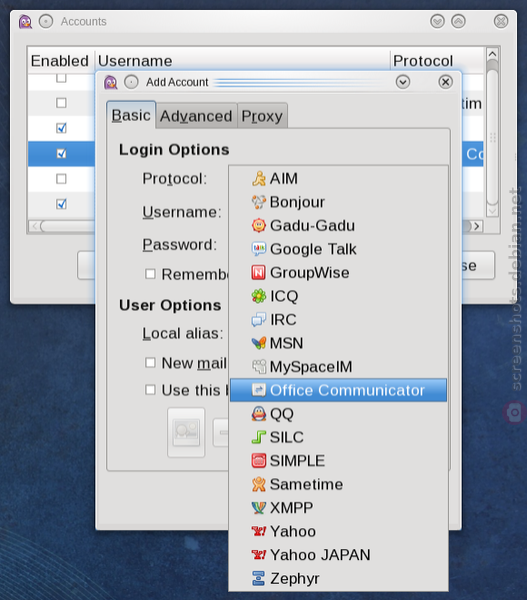Click the accounts list vertical scrollbar
Image resolution: width=527 pixels, height=600 pixels.
[493, 132]
